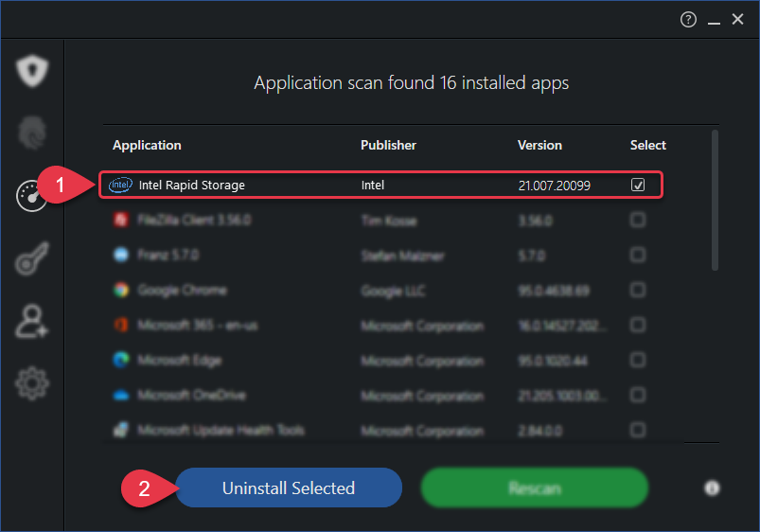The width and height of the screenshot is (760, 532).
Task: Open settings gear in sidebar
Action: [x=32, y=383]
